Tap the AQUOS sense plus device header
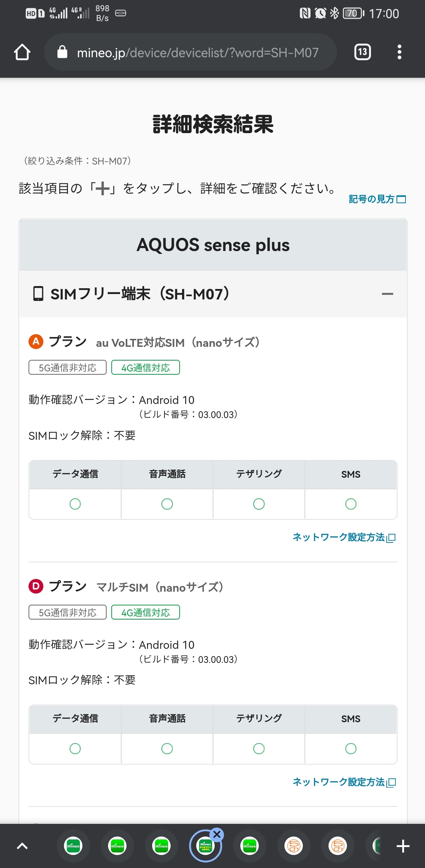Image resolution: width=425 pixels, height=868 pixels. [x=213, y=245]
